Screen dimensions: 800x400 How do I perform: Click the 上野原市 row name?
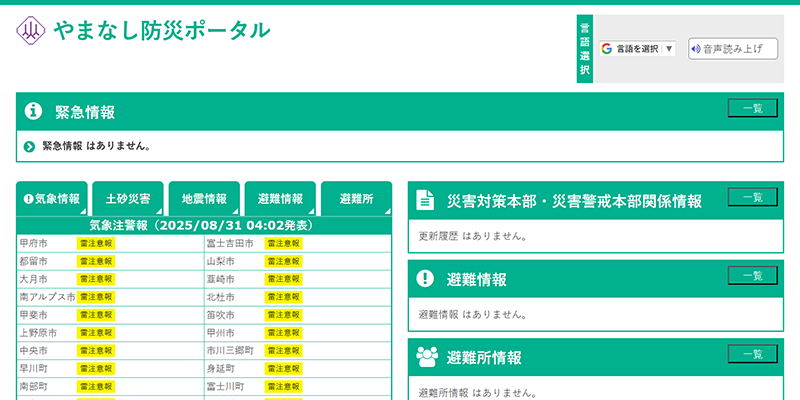[x=38, y=333]
